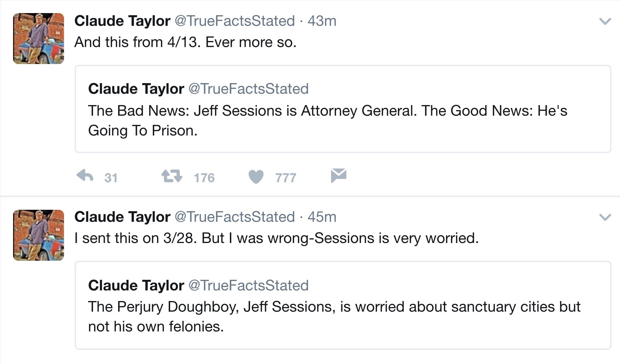Click the retweet icon
The height and width of the screenshot is (364, 620).
point(172,176)
